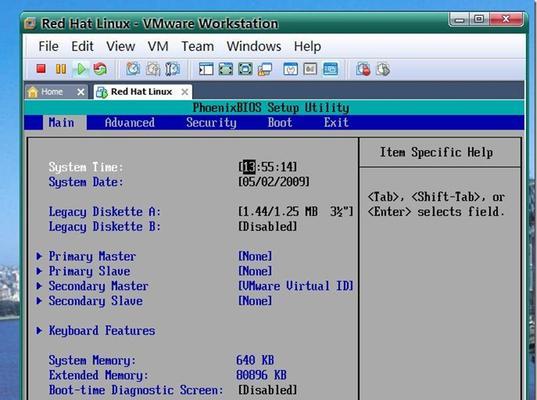This screenshot has height=400, width=537.
Task: Expand the Primary Slave arrow
Action: tap(39, 271)
